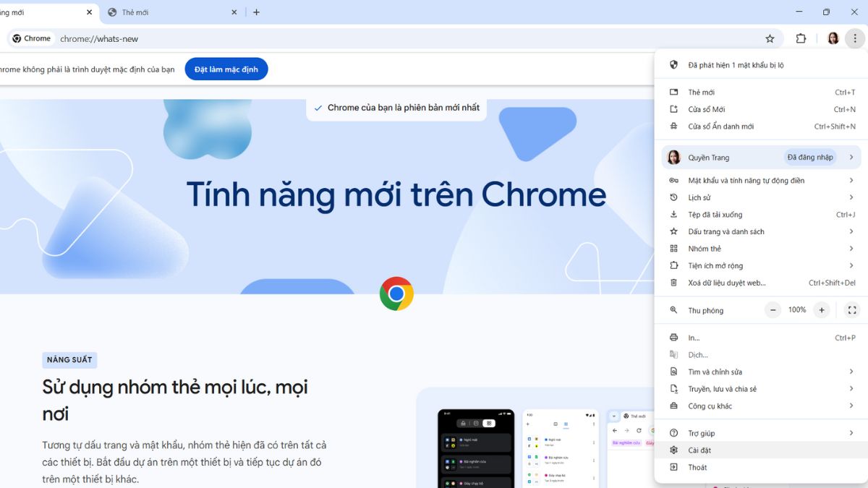Select 'Xoá dữ liệu duyệt web...'
This screenshot has height=488, width=868.
[x=762, y=283]
